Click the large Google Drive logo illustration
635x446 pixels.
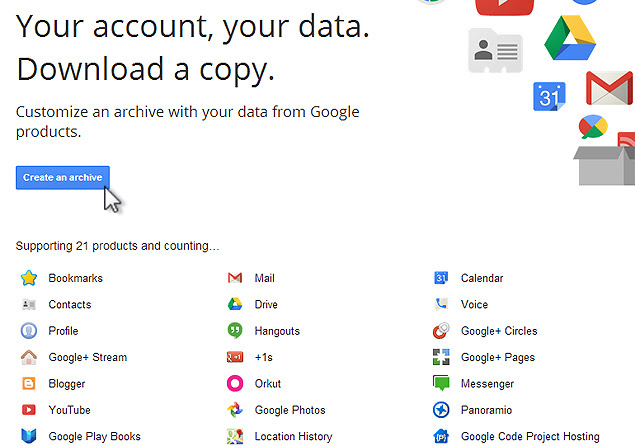570,38
